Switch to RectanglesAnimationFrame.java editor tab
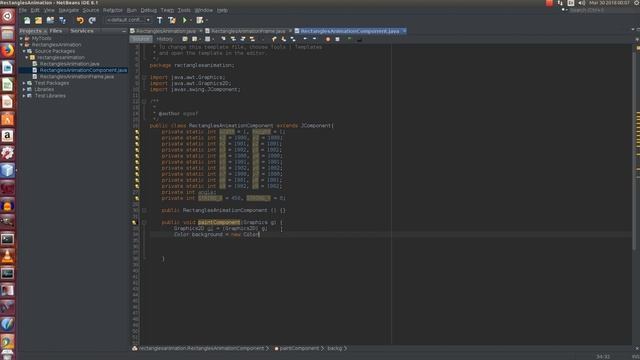Screen dimensions: 640x360 (248, 31)
